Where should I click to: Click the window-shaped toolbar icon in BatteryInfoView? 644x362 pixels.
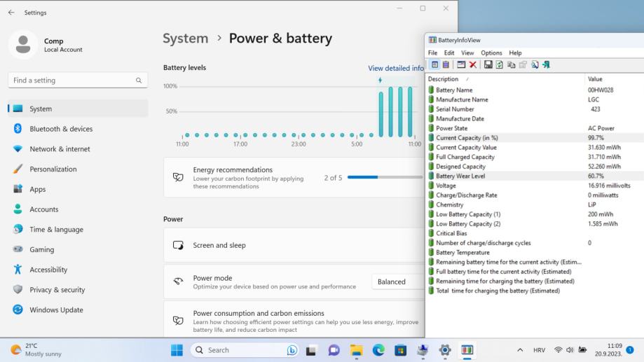pos(461,65)
